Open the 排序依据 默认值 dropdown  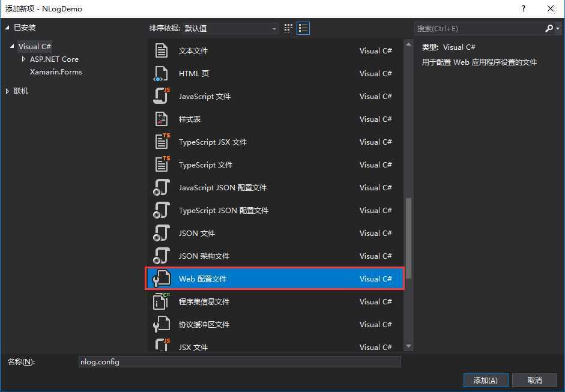[230, 28]
